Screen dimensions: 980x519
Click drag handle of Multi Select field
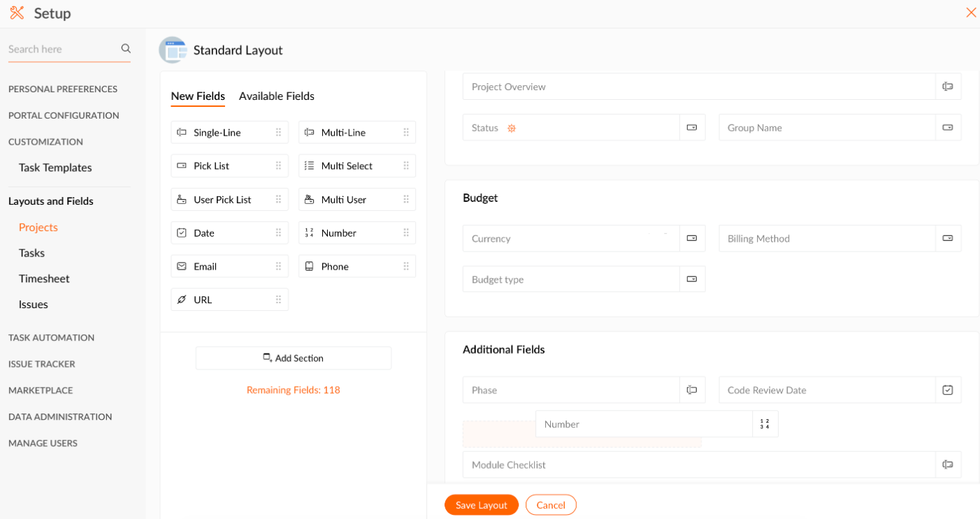click(x=406, y=166)
